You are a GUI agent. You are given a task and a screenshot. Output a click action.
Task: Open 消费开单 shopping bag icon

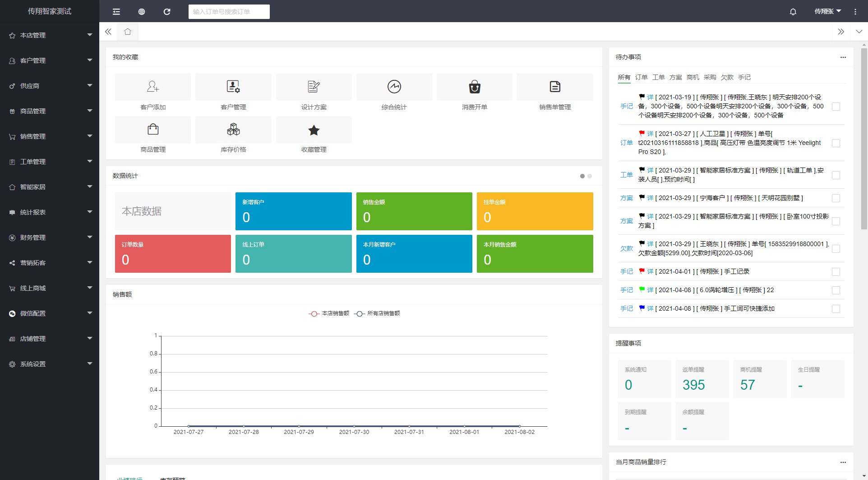[x=475, y=86]
